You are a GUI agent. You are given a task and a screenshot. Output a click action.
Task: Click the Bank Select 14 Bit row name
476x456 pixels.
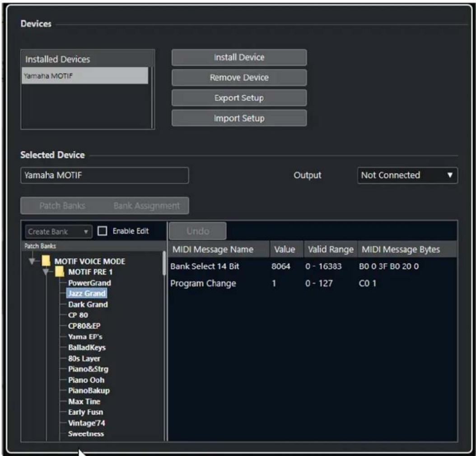click(x=205, y=267)
